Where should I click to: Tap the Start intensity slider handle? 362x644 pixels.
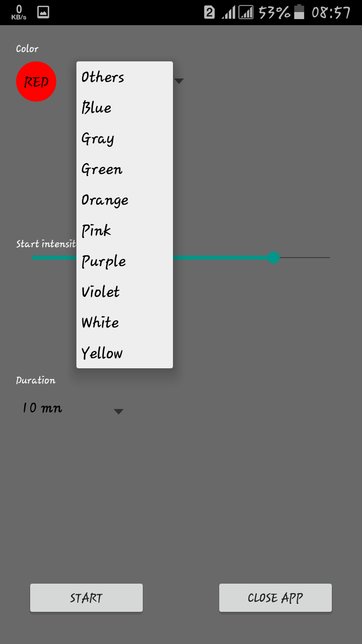pos(274,257)
